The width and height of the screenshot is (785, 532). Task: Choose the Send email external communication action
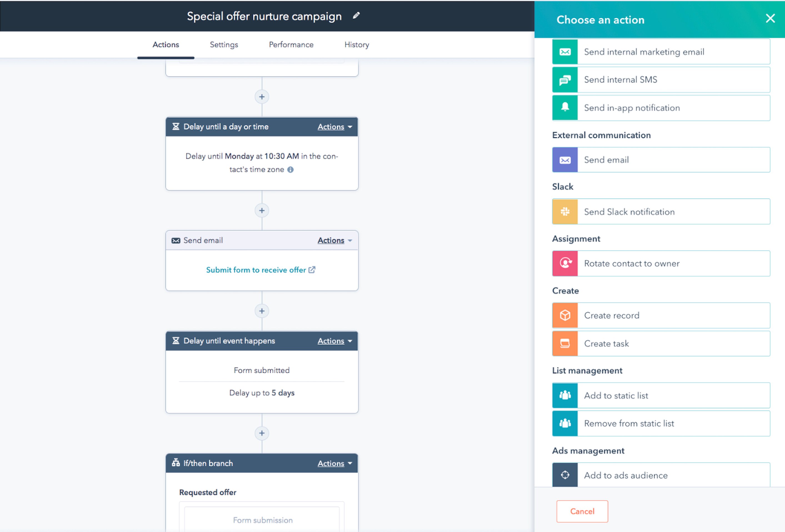[660, 160]
